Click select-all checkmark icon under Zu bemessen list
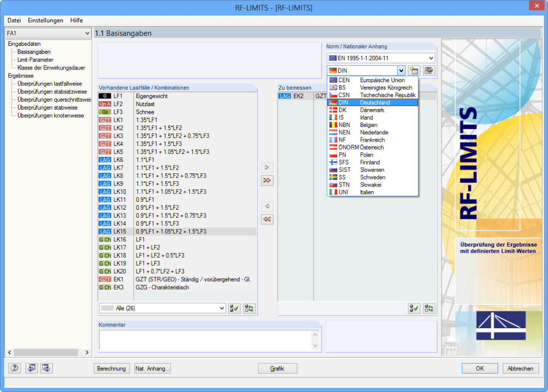The height and width of the screenshot is (392, 548). [414, 308]
